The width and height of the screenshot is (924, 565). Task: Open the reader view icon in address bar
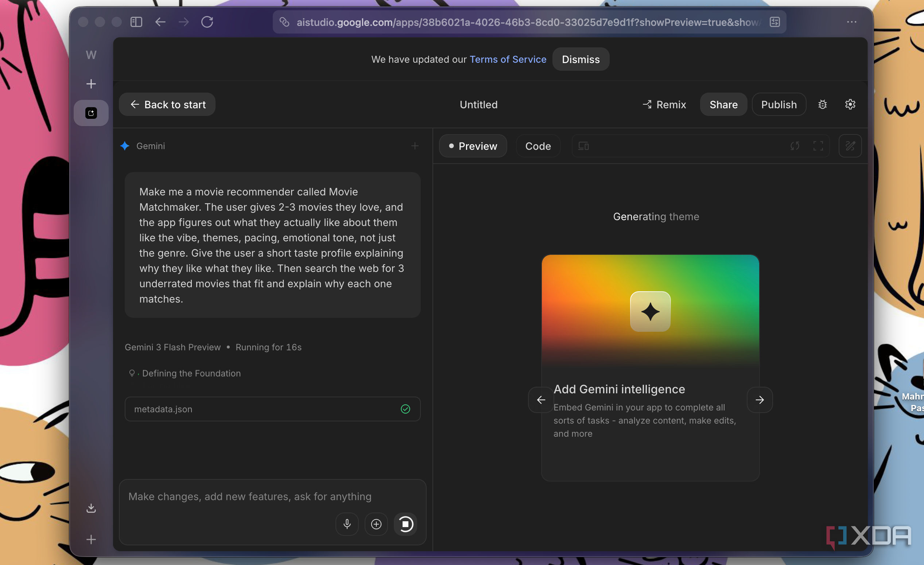[775, 22]
